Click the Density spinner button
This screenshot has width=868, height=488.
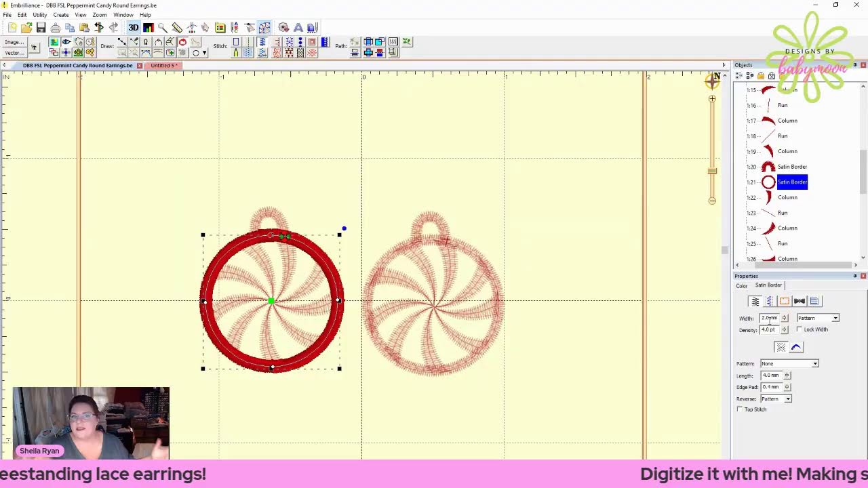pos(785,329)
